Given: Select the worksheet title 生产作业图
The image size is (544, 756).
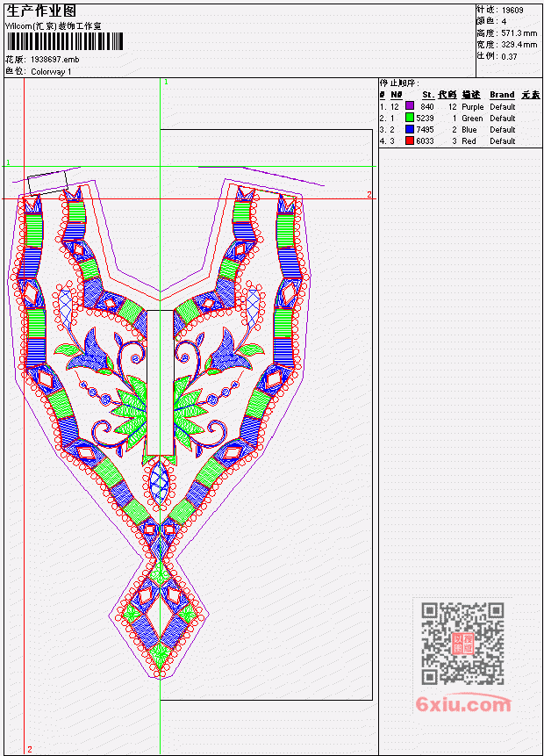Looking at the screenshot, I should [x=41, y=11].
